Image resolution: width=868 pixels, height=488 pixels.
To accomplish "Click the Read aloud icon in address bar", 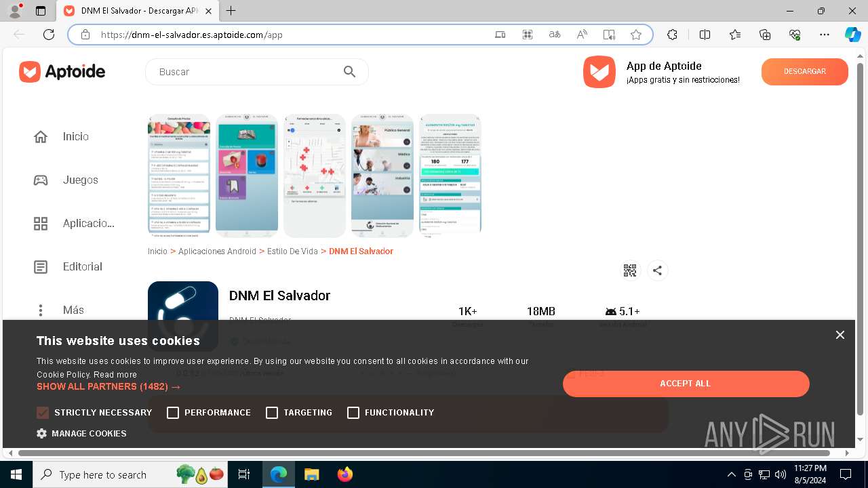I will click(582, 35).
